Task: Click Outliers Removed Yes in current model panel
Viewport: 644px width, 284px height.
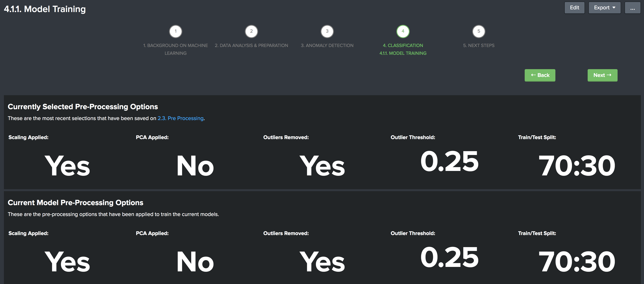Action: pos(322,261)
